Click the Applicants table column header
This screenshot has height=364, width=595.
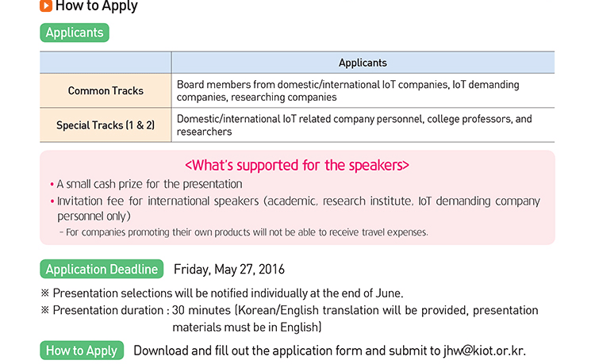(x=363, y=63)
